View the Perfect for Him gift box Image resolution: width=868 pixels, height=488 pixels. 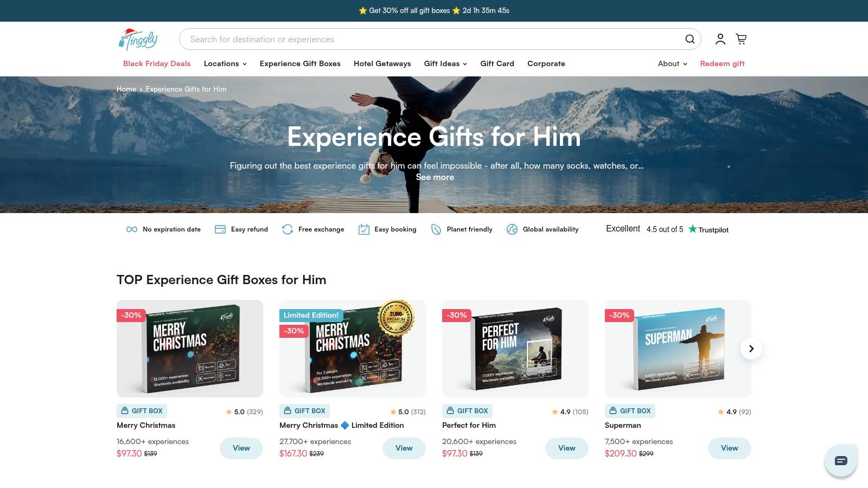566,448
